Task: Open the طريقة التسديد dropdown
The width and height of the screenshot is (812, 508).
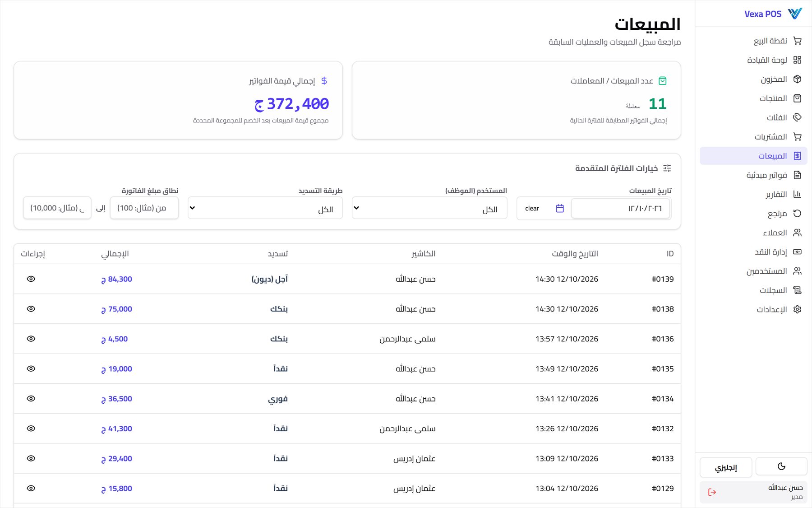Action: (265, 208)
